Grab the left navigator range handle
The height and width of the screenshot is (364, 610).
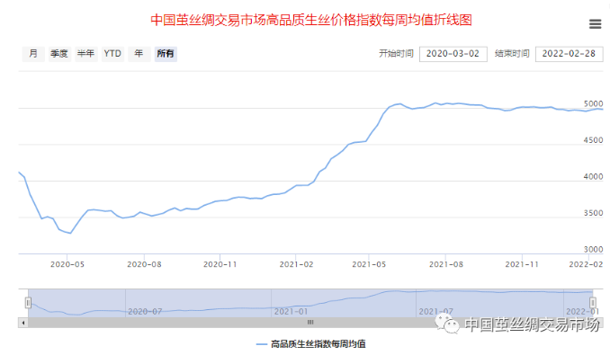coord(28,303)
